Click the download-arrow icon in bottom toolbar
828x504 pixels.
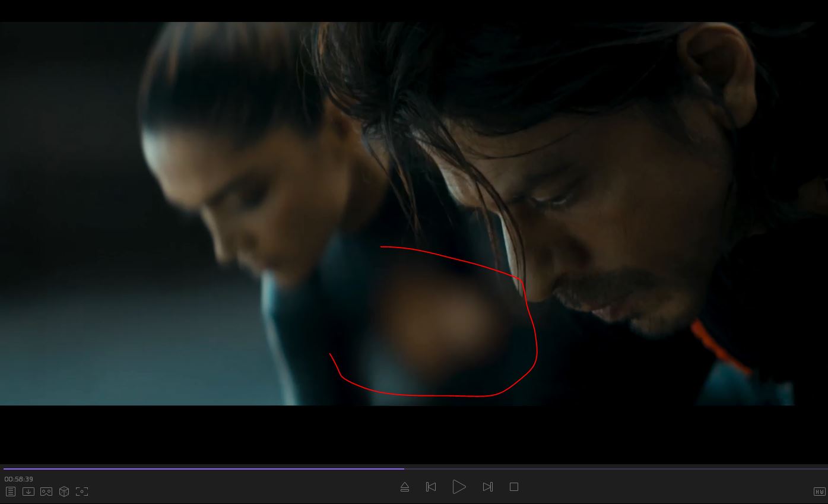pos(28,492)
